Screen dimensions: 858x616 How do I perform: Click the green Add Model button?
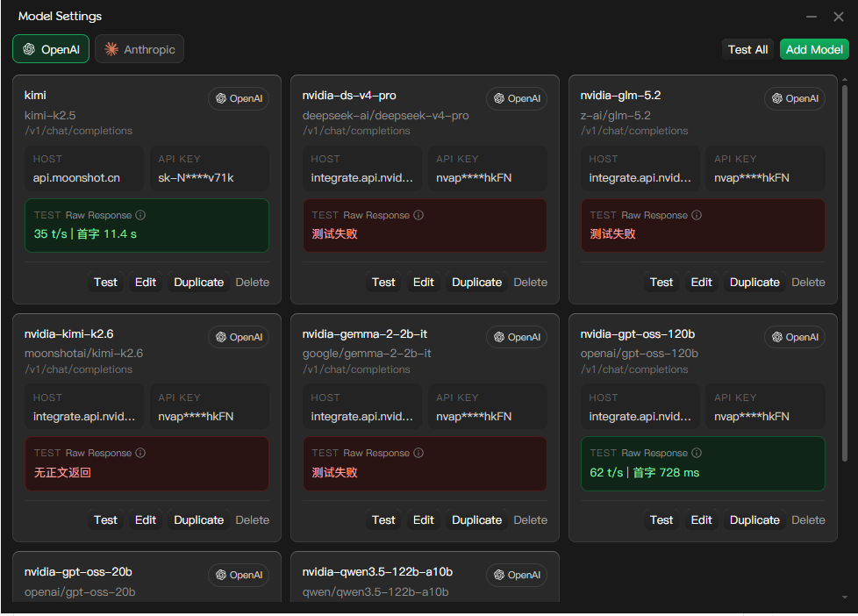coord(814,49)
